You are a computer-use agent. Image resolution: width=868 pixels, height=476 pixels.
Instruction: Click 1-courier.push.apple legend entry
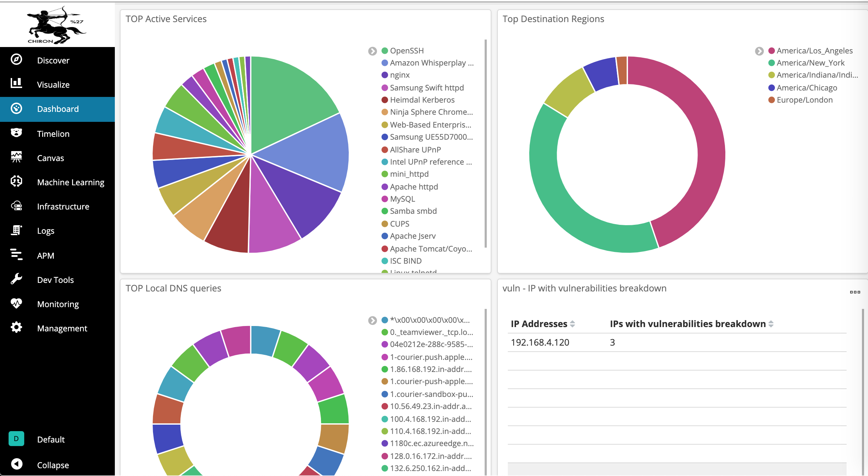[427, 357]
